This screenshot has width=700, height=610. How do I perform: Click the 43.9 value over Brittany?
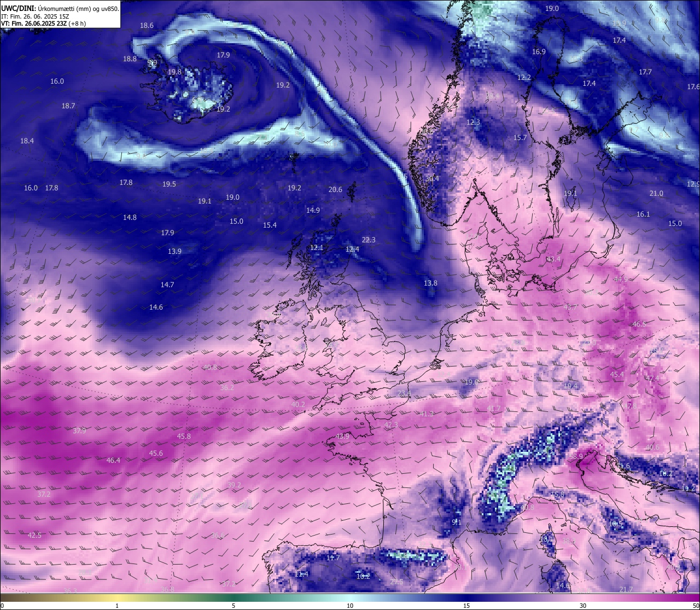(342, 436)
